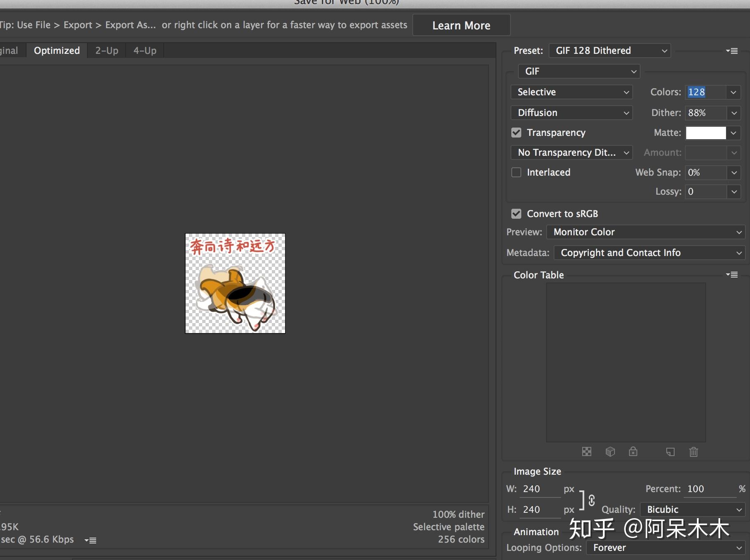Click the map selected colors to transparent icon
Viewport: 750px width, 560px height.
587,451
